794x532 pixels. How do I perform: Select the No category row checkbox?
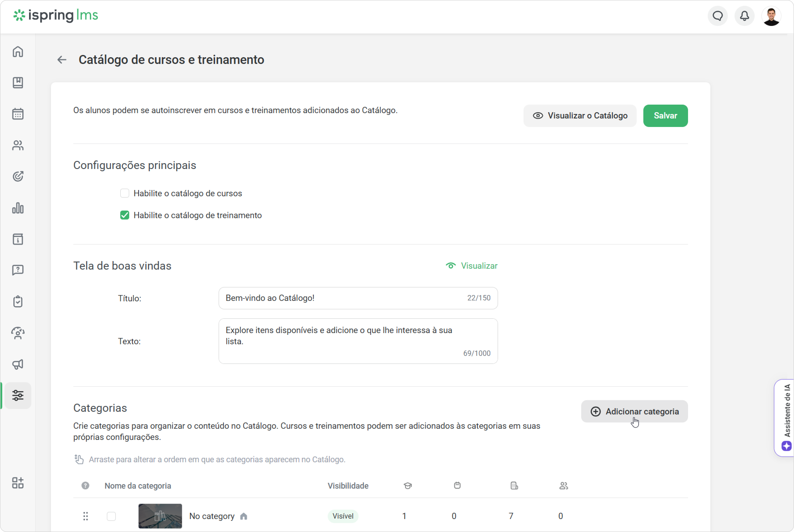click(111, 516)
